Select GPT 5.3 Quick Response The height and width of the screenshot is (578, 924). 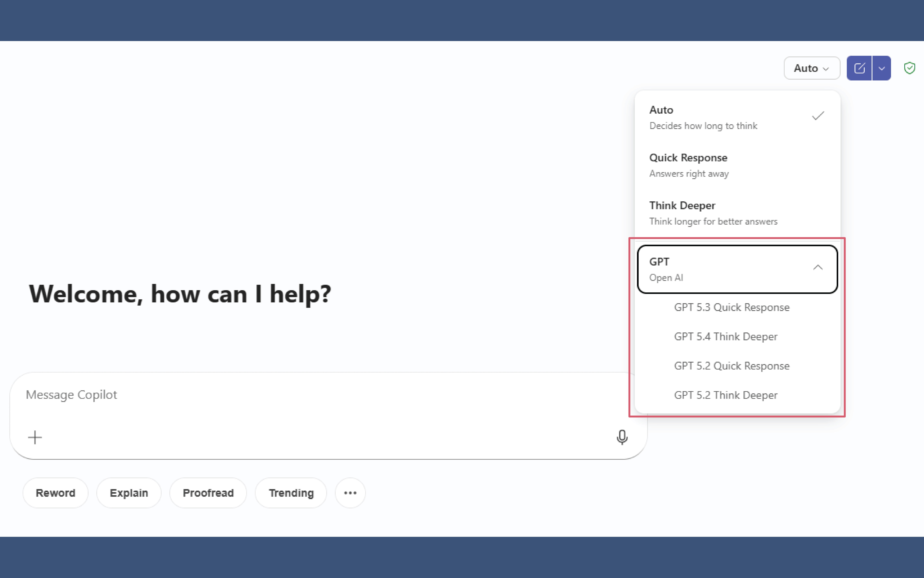point(731,307)
